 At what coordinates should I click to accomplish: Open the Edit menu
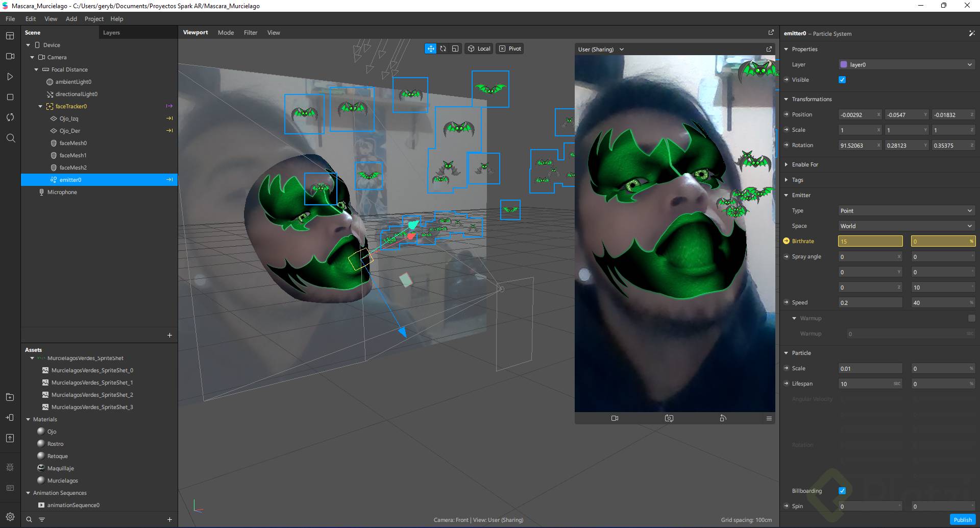[x=31, y=19]
